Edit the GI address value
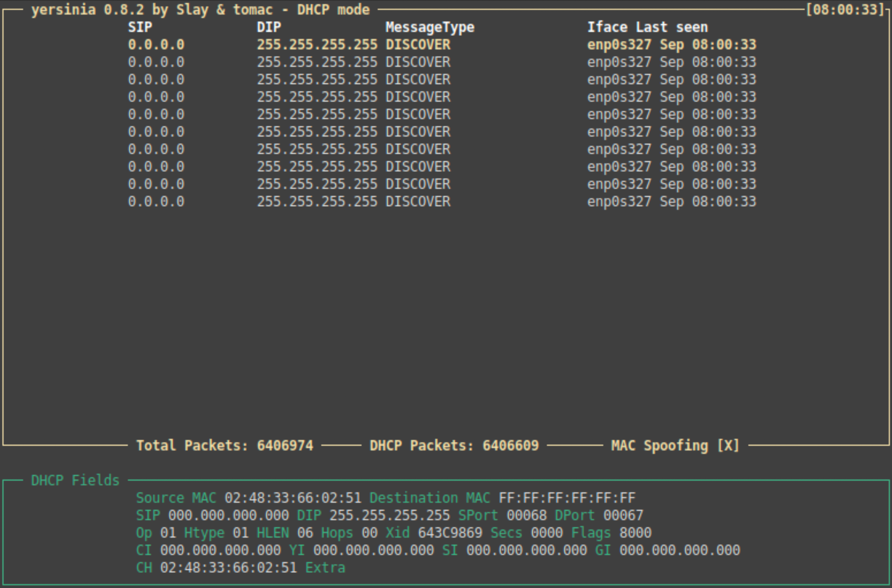This screenshot has height=588, width=892. coord(680,550)
